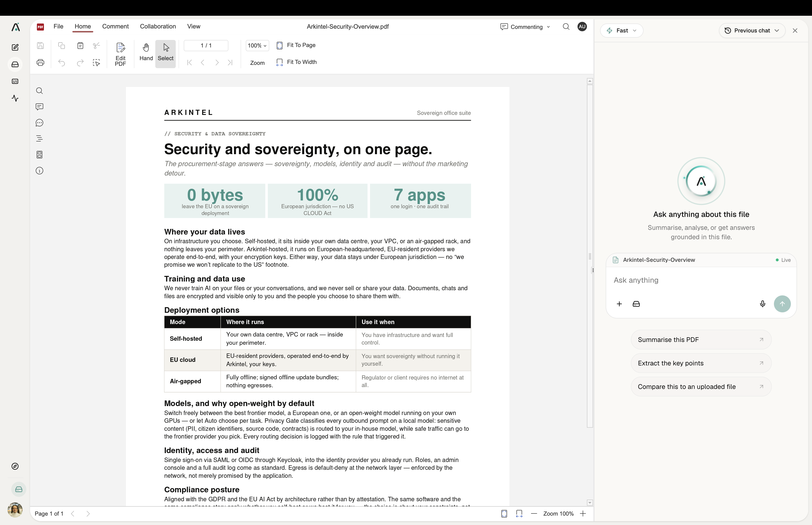Open the Fast model dropdown
The height and width of the screenshot is (525, 812).
pyautogui.click(x=622, y=31)
